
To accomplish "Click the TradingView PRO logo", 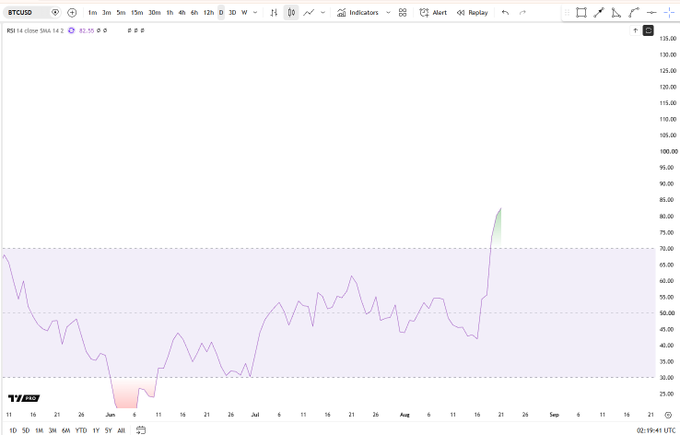I will [x=24, y=398].
